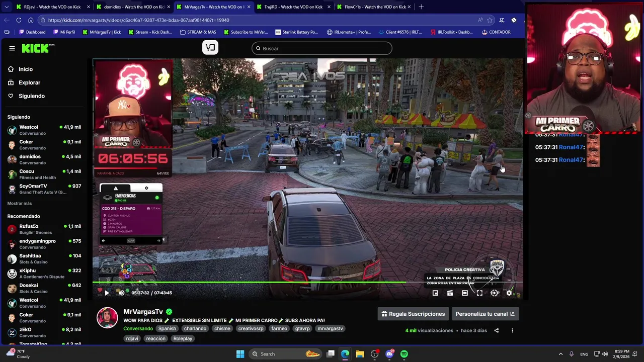Click the Conversando category link
The image size is (644, 362).
[x=138, y=328]
